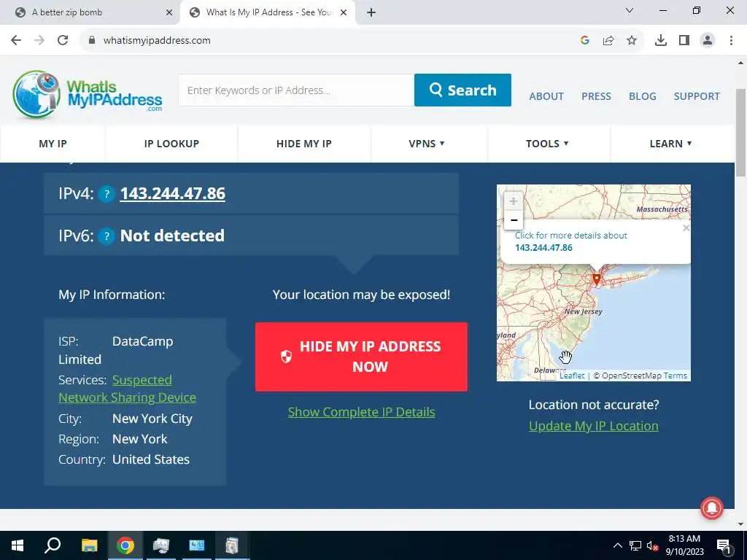This screenshot has height=560, width=747.
Task: Click the 'New York City' city value
Action: [x=152, y=419]
